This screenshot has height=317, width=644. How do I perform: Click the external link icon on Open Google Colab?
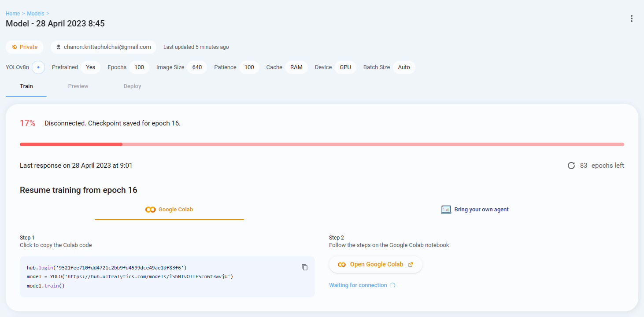pyautogui.click(x=411, y=264)
